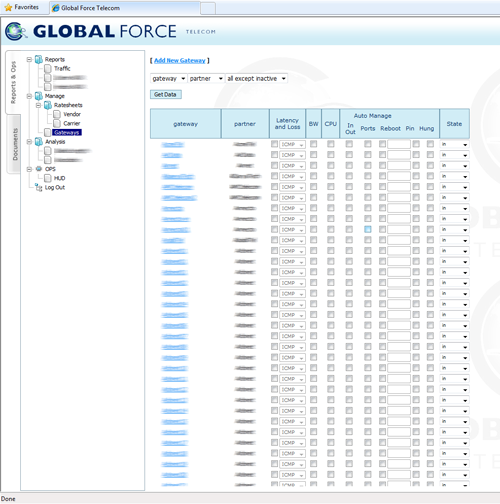Screen dimensions: 500x504
Task: Tick the Latency and Loss checkbox in the first gateway row
Action: click(x=274, y=144)
